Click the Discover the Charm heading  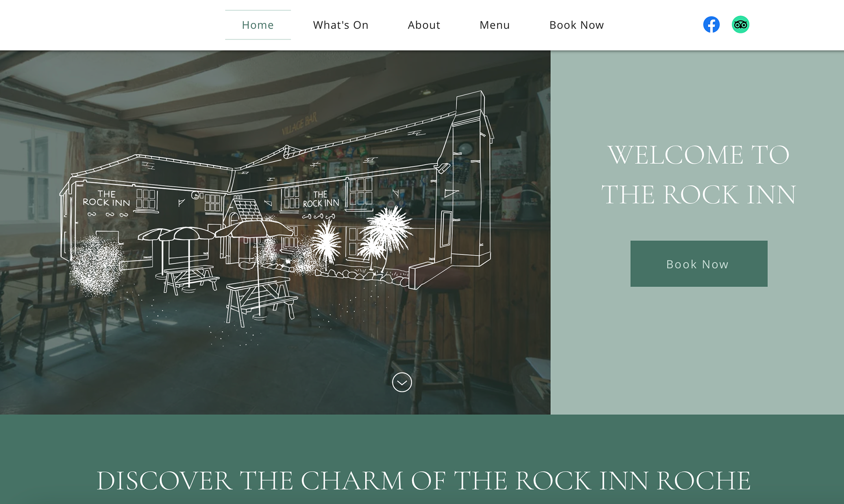(423, 480)
